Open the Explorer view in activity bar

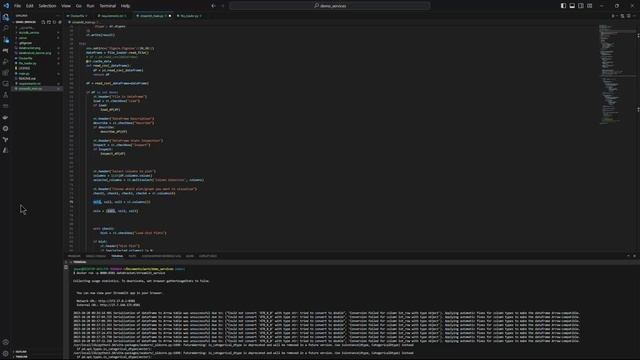pos(6,18)
